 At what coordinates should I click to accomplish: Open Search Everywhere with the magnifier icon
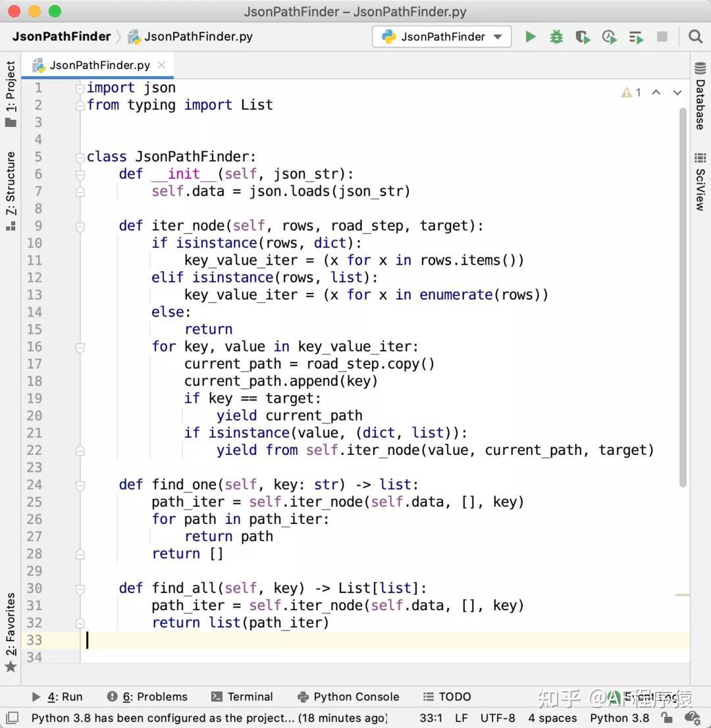(x=695, y=37)
